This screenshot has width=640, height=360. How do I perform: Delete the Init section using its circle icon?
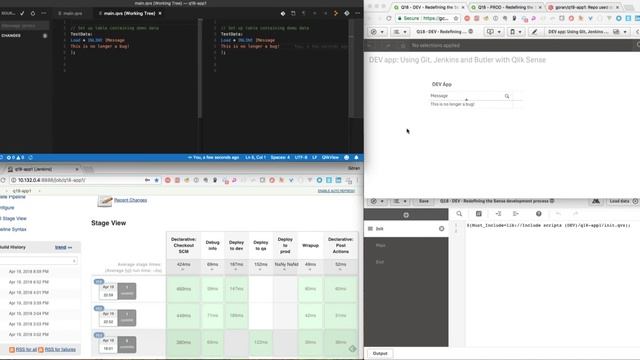(x=441, y=229)
